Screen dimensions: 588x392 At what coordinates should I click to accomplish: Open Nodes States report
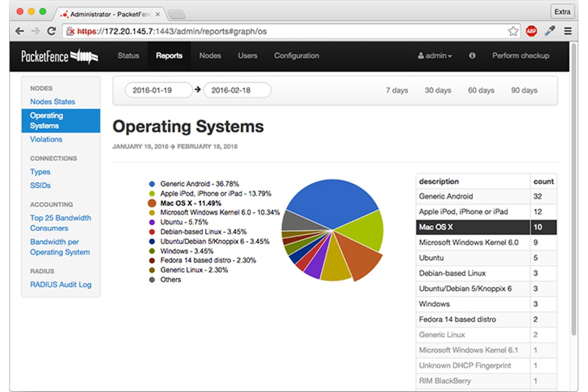coord(52,102)
